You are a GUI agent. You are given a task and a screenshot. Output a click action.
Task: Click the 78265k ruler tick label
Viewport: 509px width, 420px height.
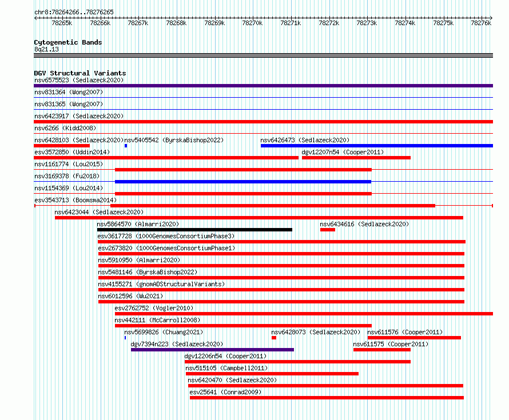(x=62, y=23)
